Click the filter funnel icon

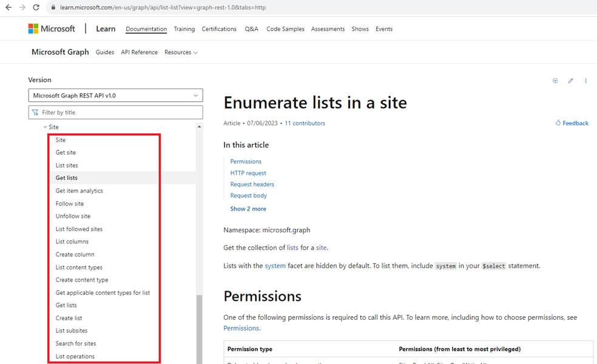(35, 112)
